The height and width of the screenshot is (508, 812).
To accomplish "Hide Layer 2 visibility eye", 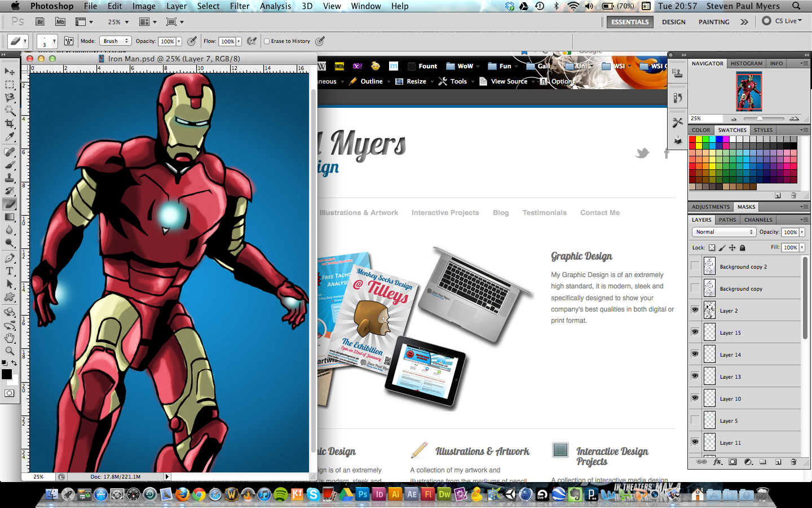I will [695, 310].
